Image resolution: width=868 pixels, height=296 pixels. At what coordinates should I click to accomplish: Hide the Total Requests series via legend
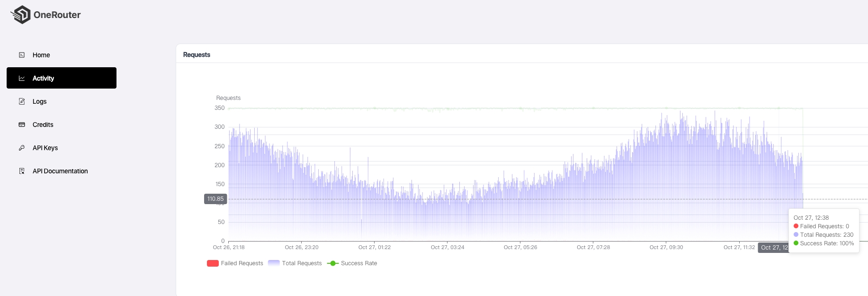coord(302,263)
